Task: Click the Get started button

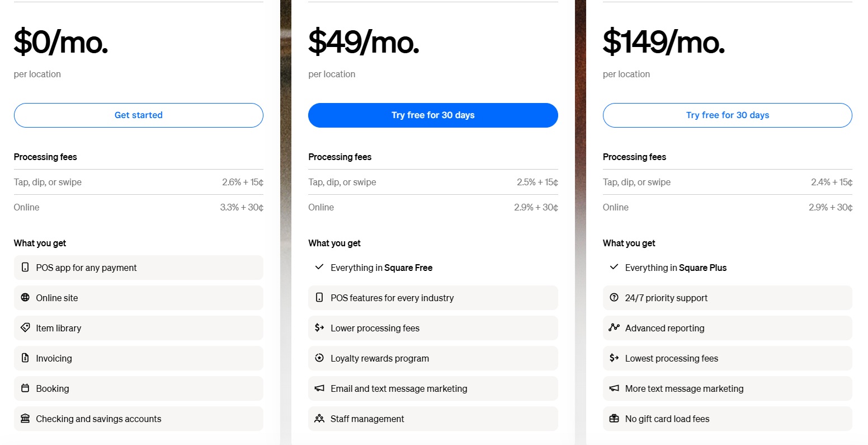Action: point(138,115)
